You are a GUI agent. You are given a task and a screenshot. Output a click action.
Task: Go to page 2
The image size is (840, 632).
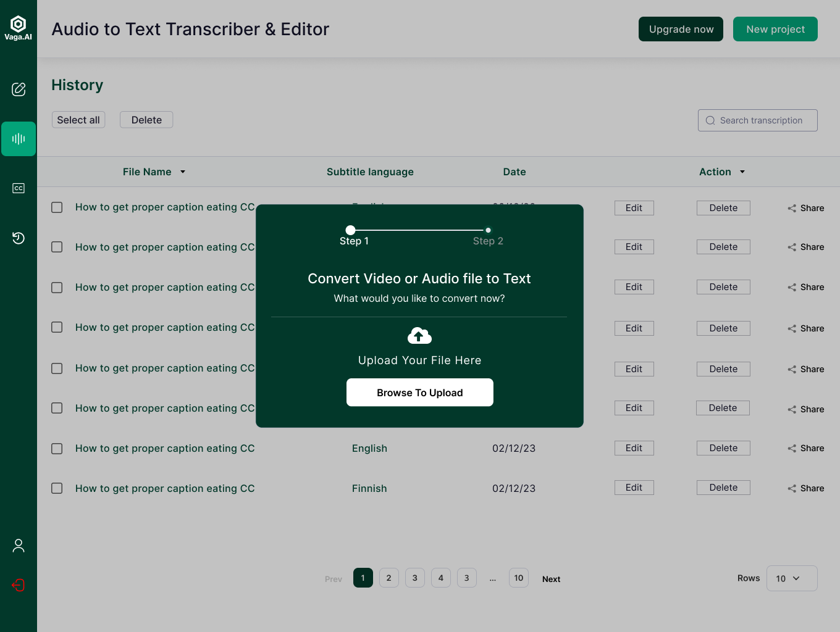tap(389, 578)
